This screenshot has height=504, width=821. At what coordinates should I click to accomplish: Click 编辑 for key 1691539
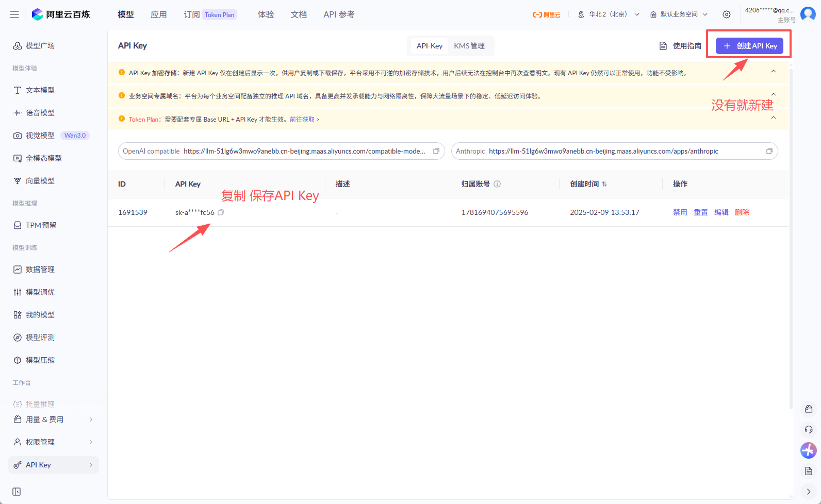pos(721,212)
